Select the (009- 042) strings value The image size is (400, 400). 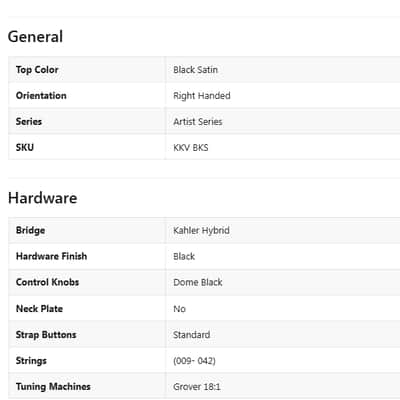194,361
